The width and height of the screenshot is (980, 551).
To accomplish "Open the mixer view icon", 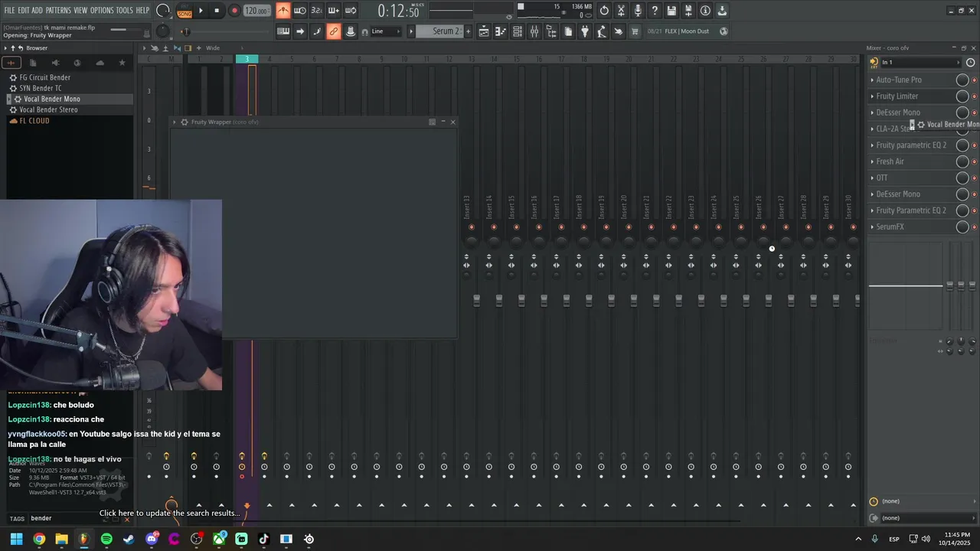I will pyautogui.click(x=534, y=31).
